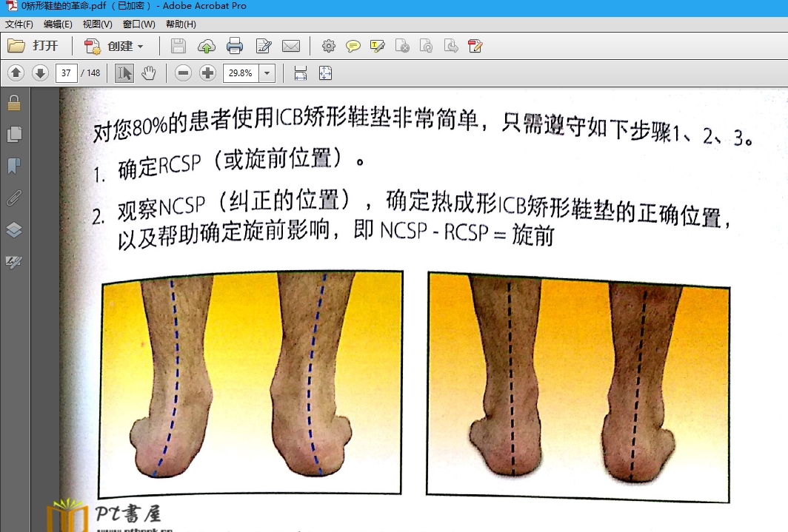Choose the text selection tool
The width and height of the screenshot is (788, 532).
124,73
